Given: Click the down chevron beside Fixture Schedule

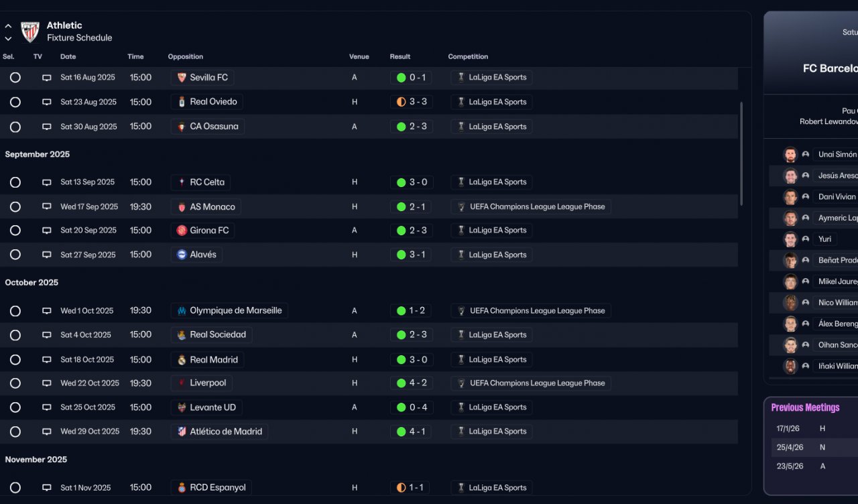Looking at the screenshot, I should coord(8,39).
